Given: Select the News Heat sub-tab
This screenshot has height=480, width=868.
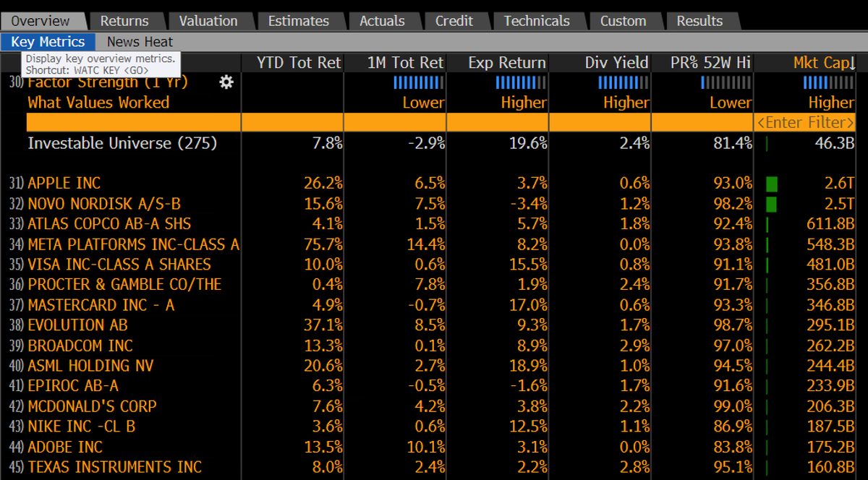Looking at the screenshot, I should pyautogui.click(x=140, y=42).
